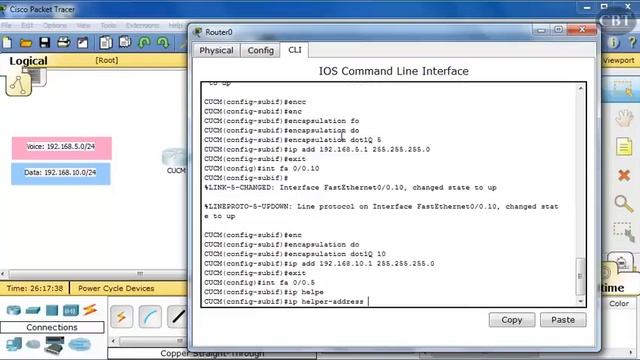Select the CUCM router in the workspace
Screen dimensions: 640x360
click(x=175, y=158)
